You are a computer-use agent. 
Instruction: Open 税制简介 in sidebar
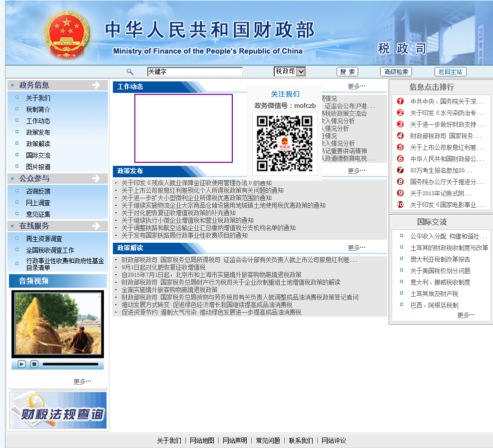[x=38, y=109]
